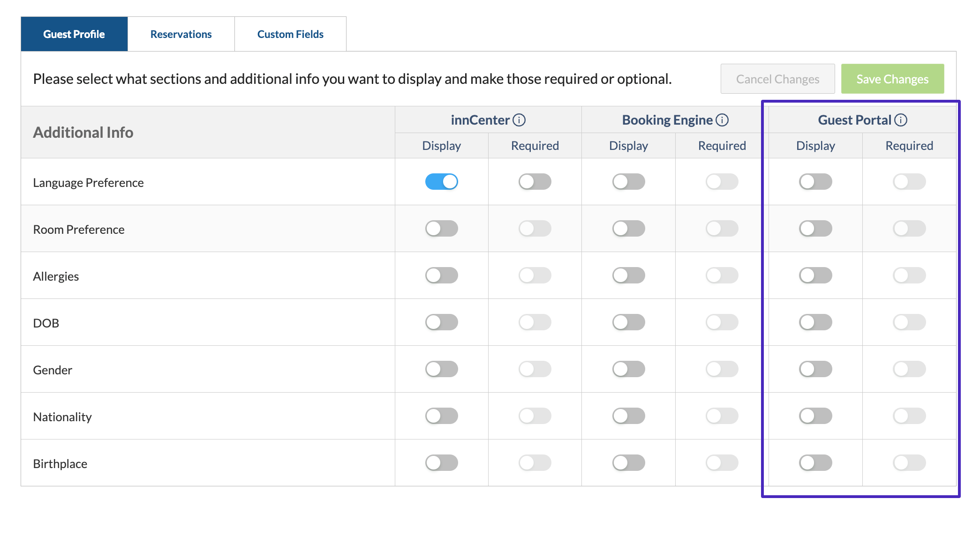
Task: Open the Custom Fields tab
Action: 290,34
